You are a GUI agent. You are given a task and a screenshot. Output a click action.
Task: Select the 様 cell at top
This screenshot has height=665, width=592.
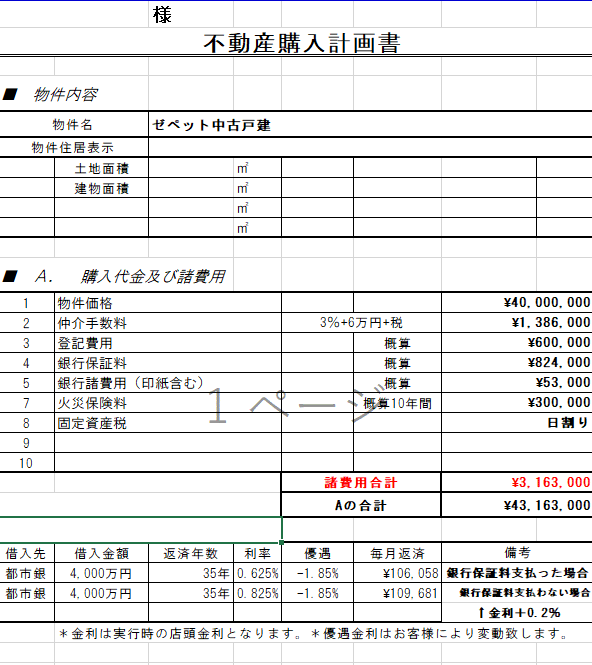pyautogui.click(x=191, y=15)
